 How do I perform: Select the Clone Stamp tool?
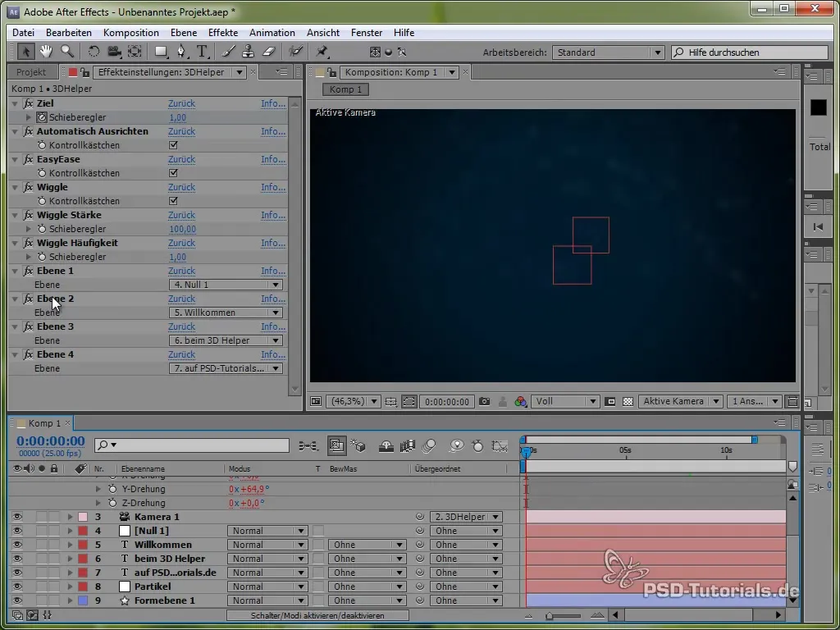[x=248, y=52]
